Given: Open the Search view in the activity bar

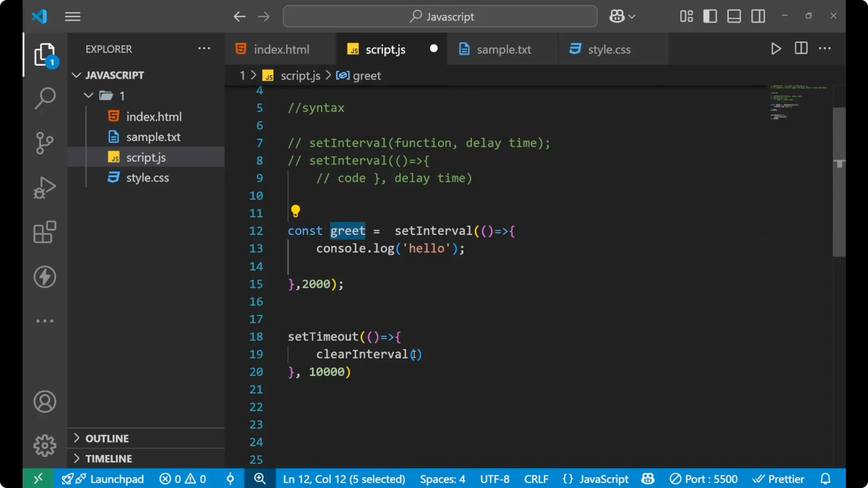Looking at the screenshot, I should pos(44,98).
